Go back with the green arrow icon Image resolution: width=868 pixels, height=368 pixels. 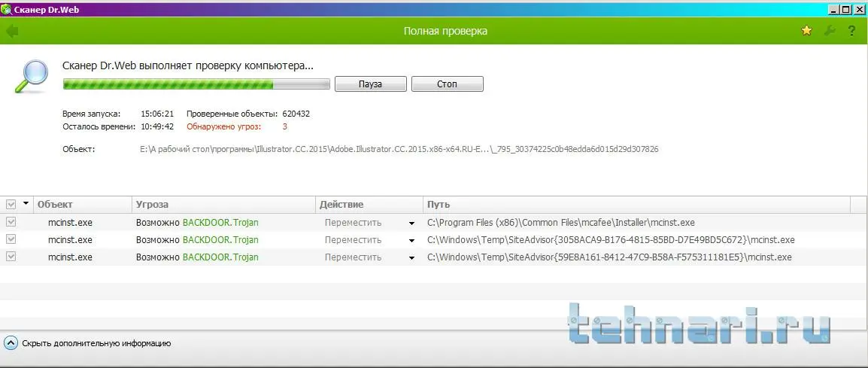tap(11, 31)
